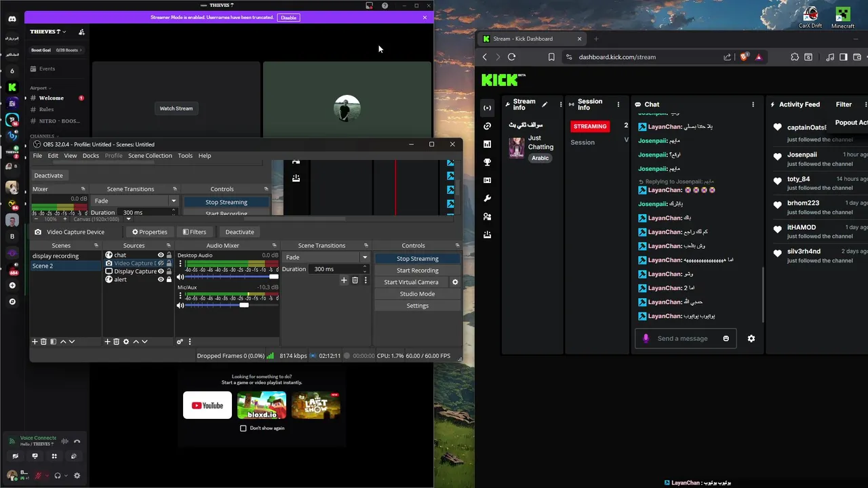Viewport: 868px width, 488px height.
Task: Unlock the alert source lock icon
Action: pos(169,279)
